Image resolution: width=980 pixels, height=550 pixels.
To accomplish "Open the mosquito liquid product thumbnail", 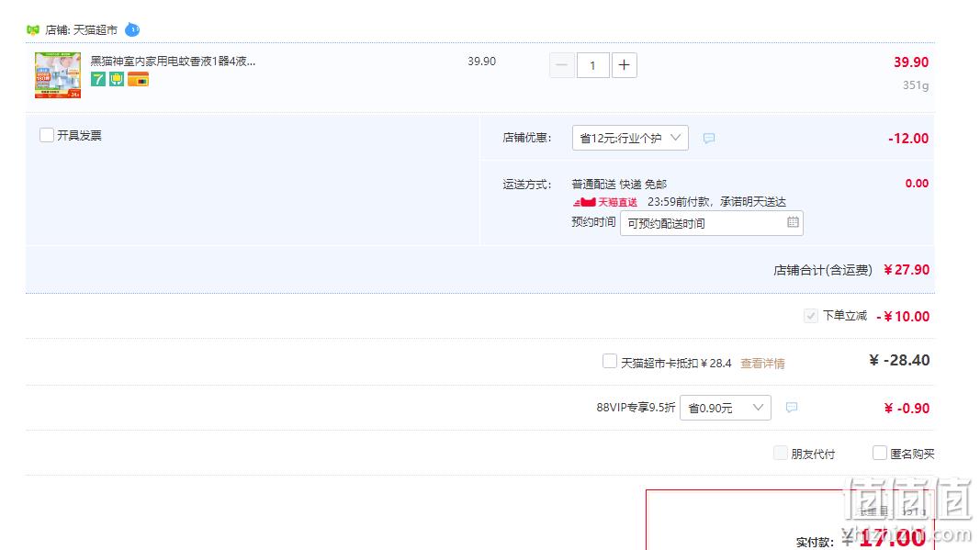I will click(x=58, y=75).
